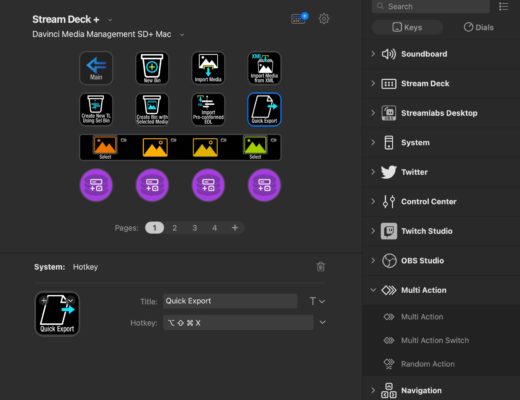The height and width of the screenshot is (400, 520).
Task: Click the Quick Export icon preview
Action: click(57, 314)
